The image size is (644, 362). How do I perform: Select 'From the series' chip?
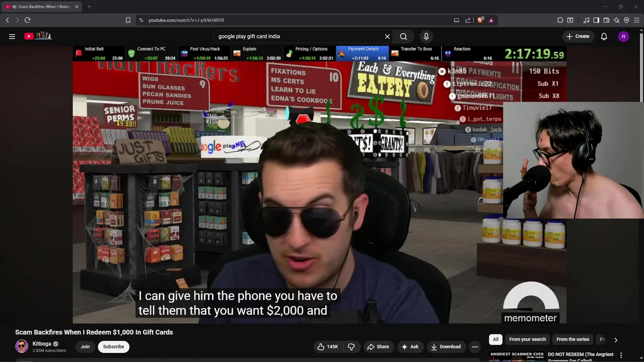coord(573,339)
